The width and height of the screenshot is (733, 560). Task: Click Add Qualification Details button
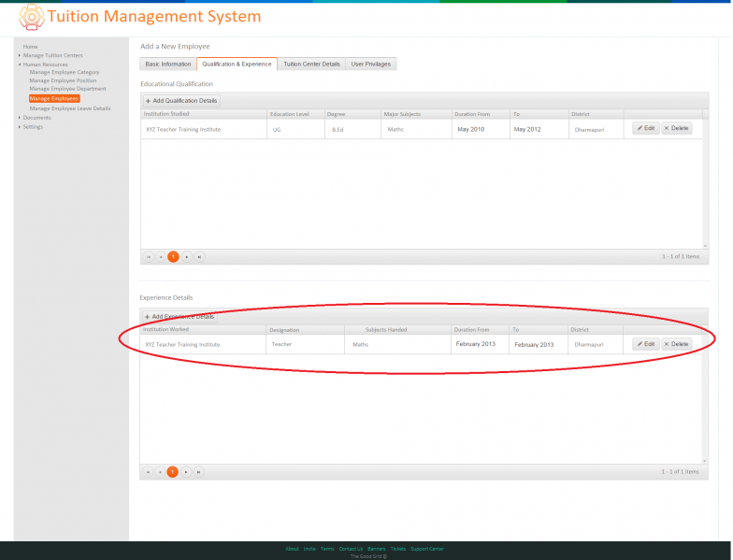coord(181,101)
